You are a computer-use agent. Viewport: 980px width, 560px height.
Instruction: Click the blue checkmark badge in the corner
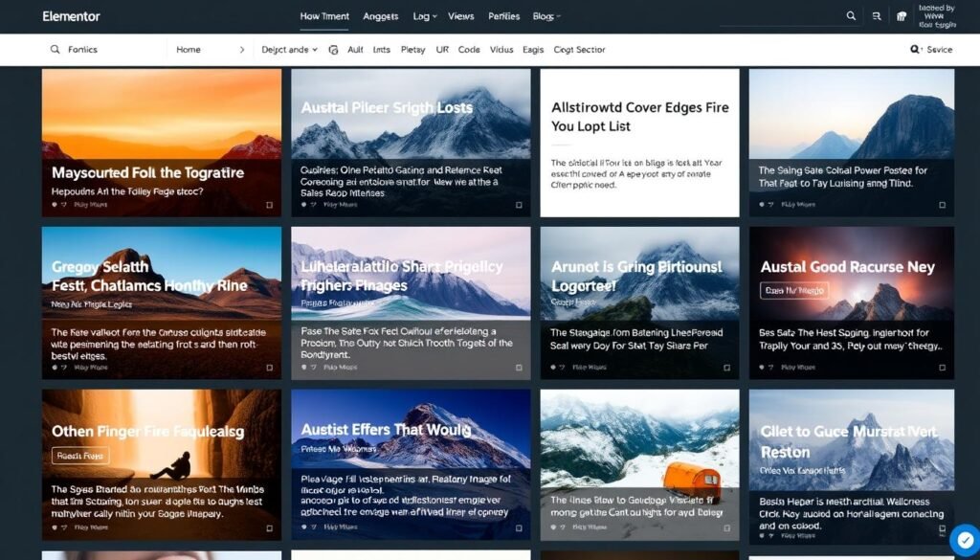click(964, 539)
